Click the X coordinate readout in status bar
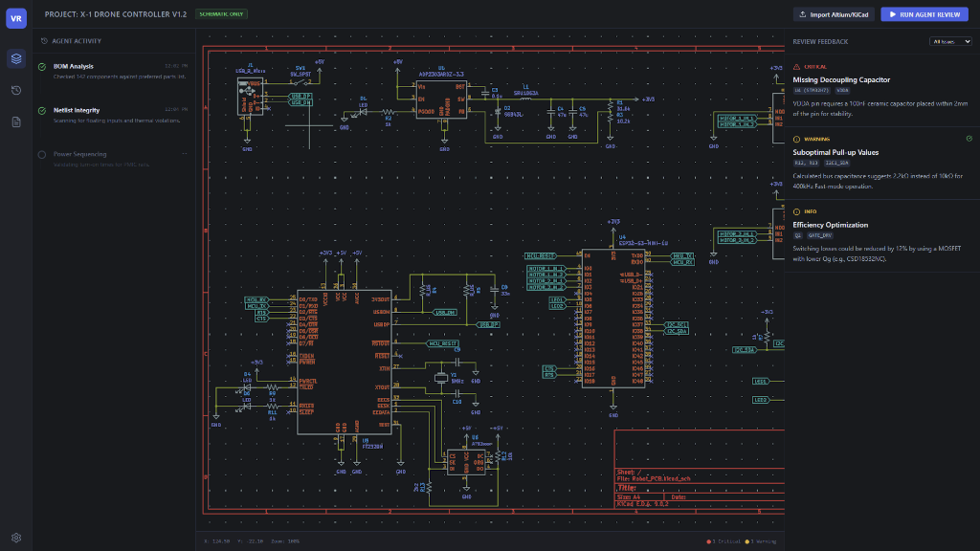Viewport: 980px width, 551px height. pyautogui.click(x=217, y=541)
